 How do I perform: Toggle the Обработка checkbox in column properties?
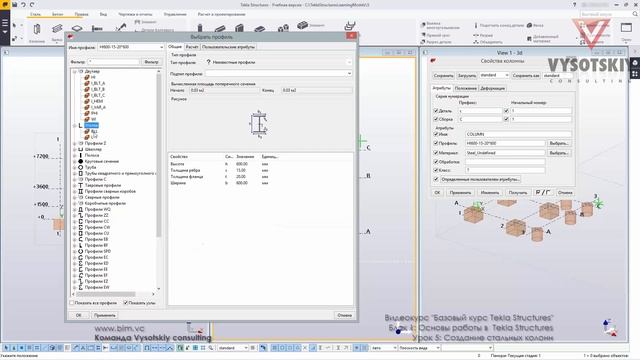436,162
